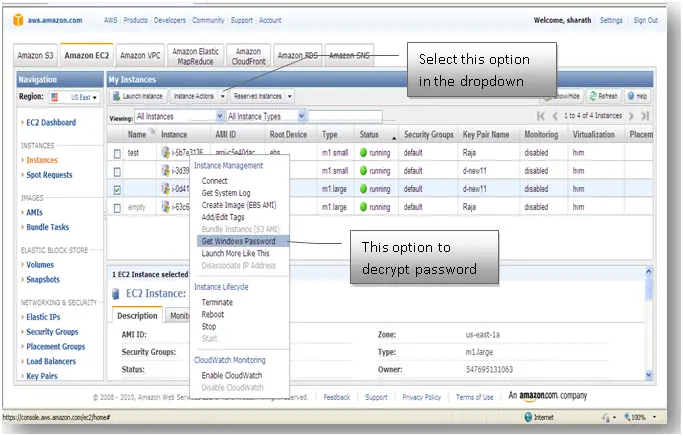Open Settings link at top
Screen dimensions: 683x436
(x=611, y=20)
